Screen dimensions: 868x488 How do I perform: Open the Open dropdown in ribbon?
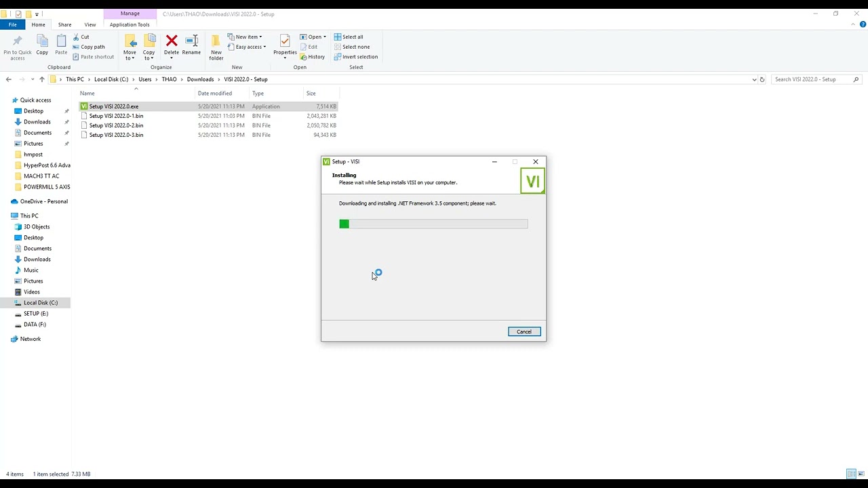[x=313, y=37]
